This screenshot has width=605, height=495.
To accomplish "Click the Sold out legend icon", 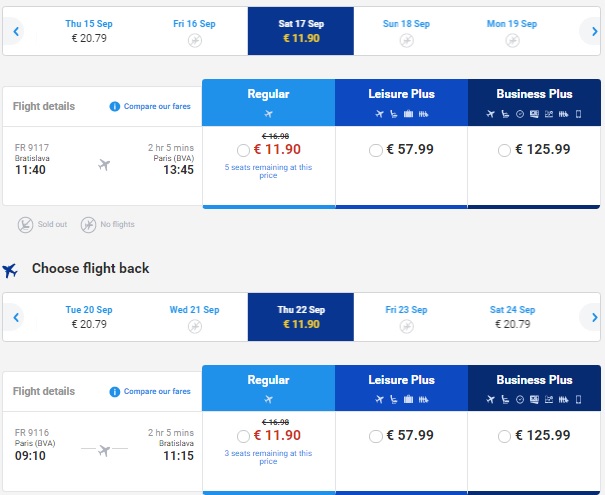I will pos(25,225).
